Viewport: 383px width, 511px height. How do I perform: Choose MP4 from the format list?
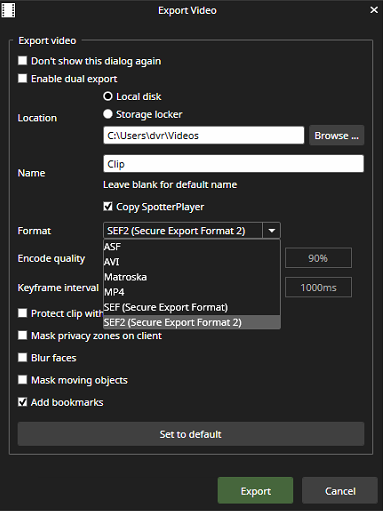pos(192,292)
